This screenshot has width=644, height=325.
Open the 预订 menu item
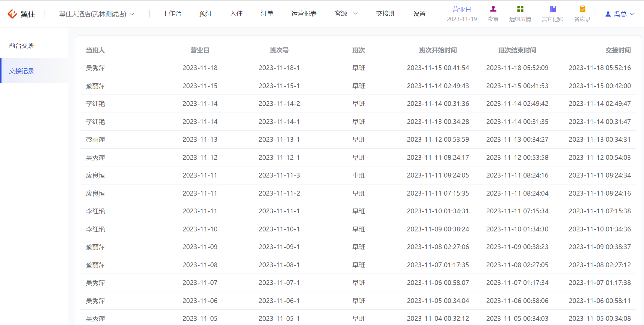(x=206, y=14)
